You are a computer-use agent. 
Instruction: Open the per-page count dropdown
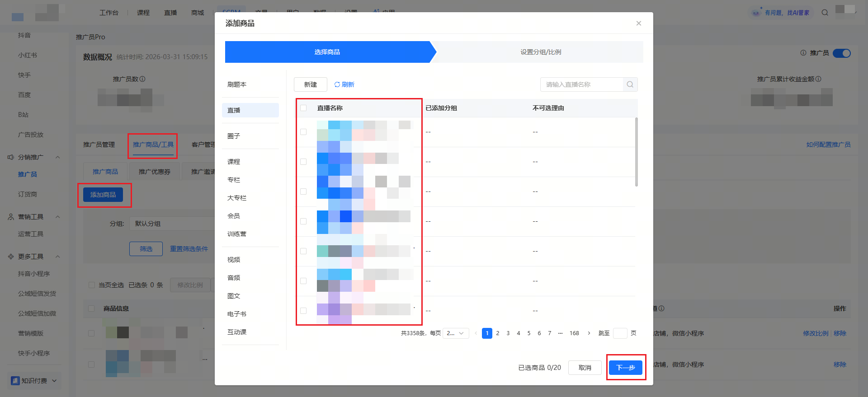tap(456, 333)
